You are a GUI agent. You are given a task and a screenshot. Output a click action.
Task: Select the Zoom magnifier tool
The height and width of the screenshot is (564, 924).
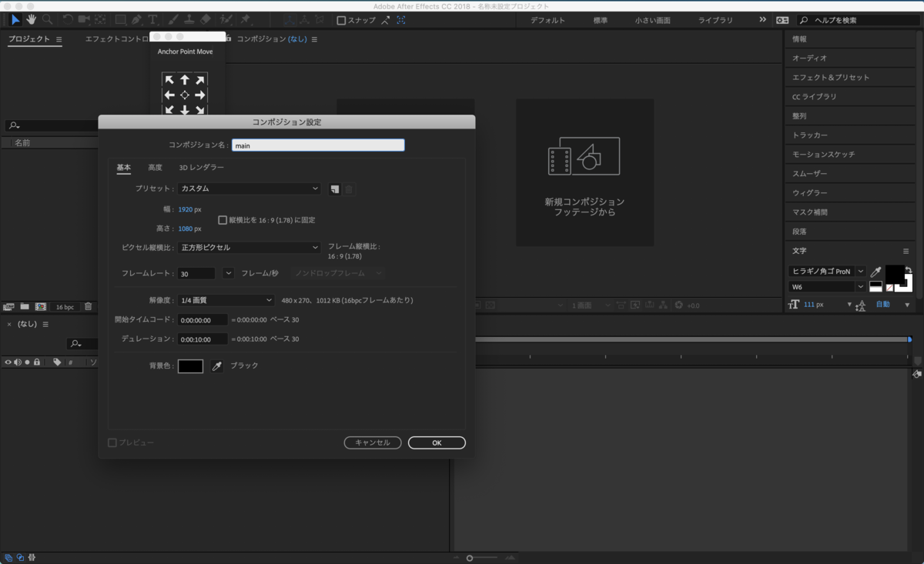(48, 19)
